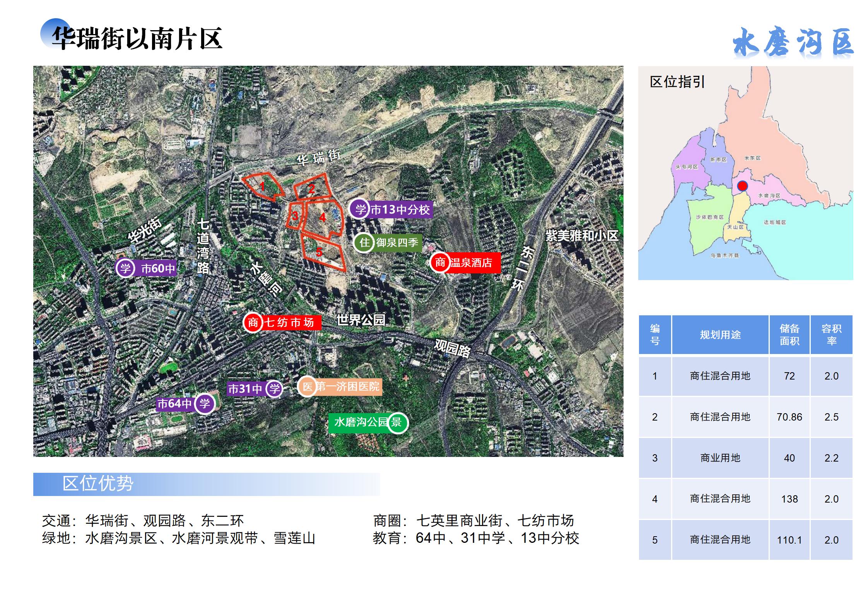Screen dimensions: 868x614
Task: Click the purple 学 icon beside 市60中
Action: click(125, 268)
